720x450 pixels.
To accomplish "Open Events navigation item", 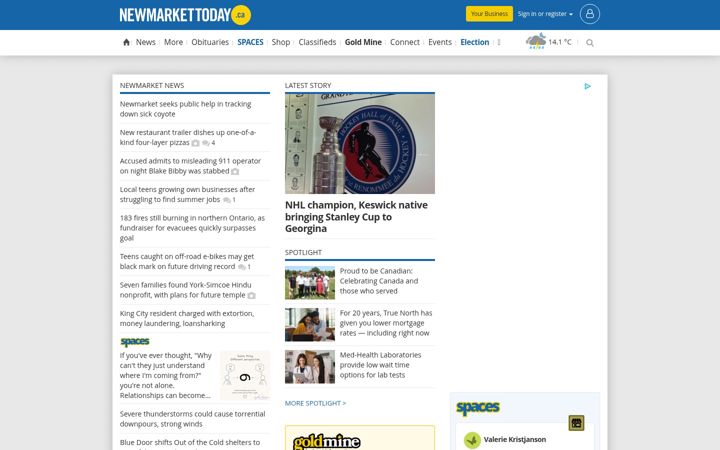I will [440, 42].
